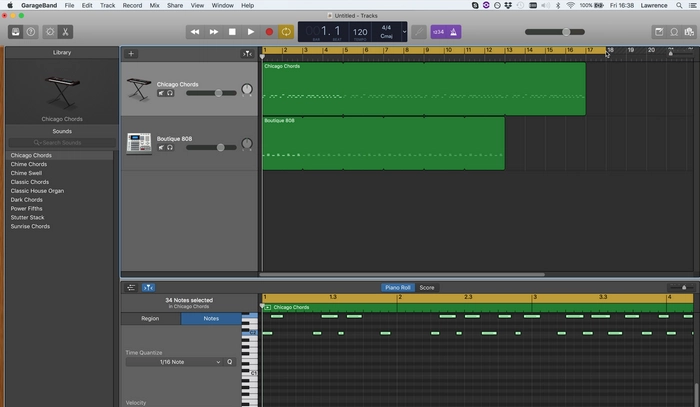Open the View menu
The image size is (700, 407).
point(197,5)
